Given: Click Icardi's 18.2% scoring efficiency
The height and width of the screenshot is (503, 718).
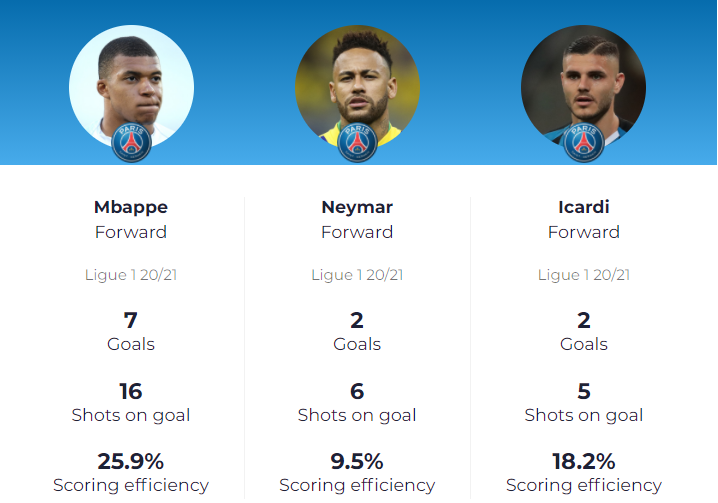Looking at the screenshot, I should click(x=584, y=473).
